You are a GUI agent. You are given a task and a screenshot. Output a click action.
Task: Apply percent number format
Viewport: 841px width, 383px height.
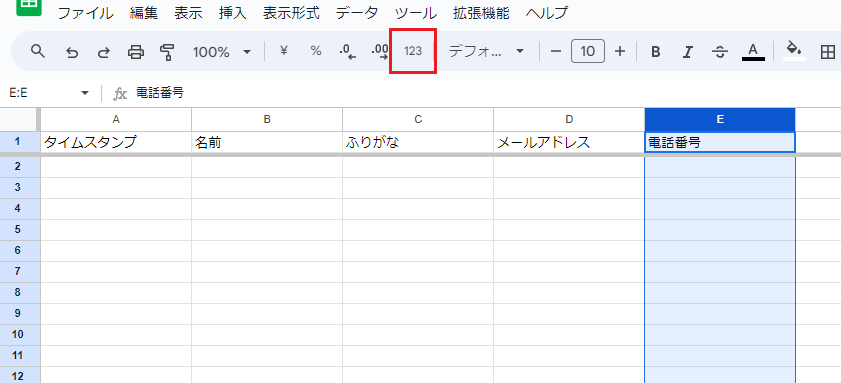[x=316, y=51]
